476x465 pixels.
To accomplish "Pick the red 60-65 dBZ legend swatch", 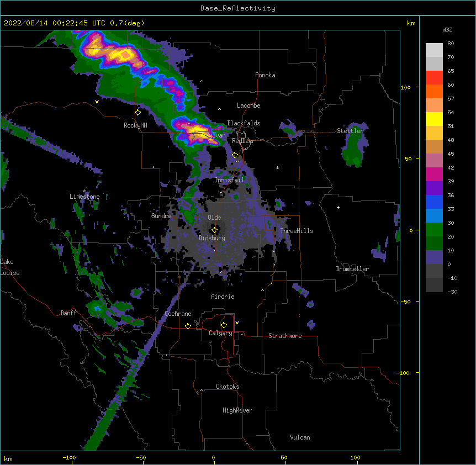I will (x=434, y=77).
